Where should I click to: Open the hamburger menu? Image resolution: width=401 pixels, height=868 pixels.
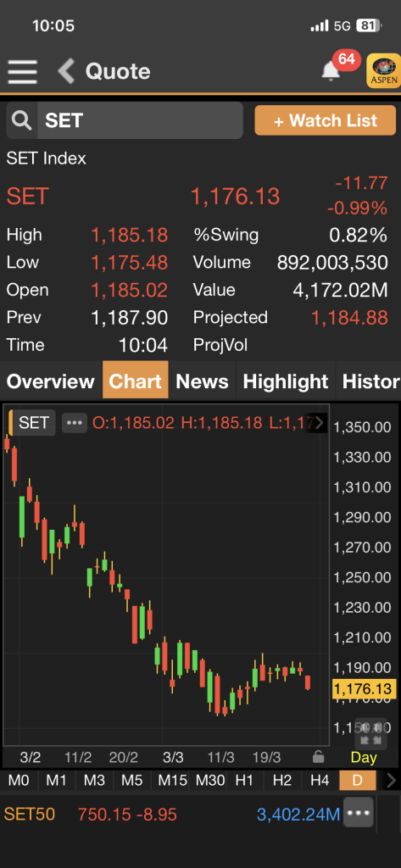click(22, 72)
